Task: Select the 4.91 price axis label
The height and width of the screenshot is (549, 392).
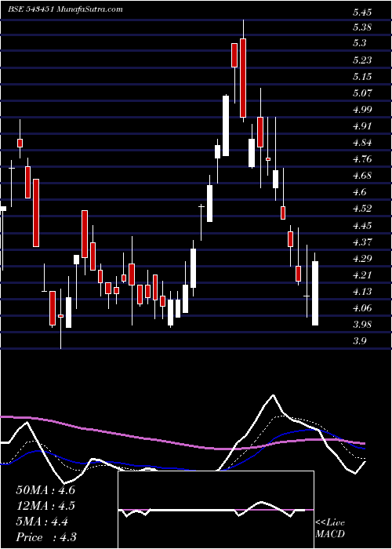Action: click(x=362, y=126)
